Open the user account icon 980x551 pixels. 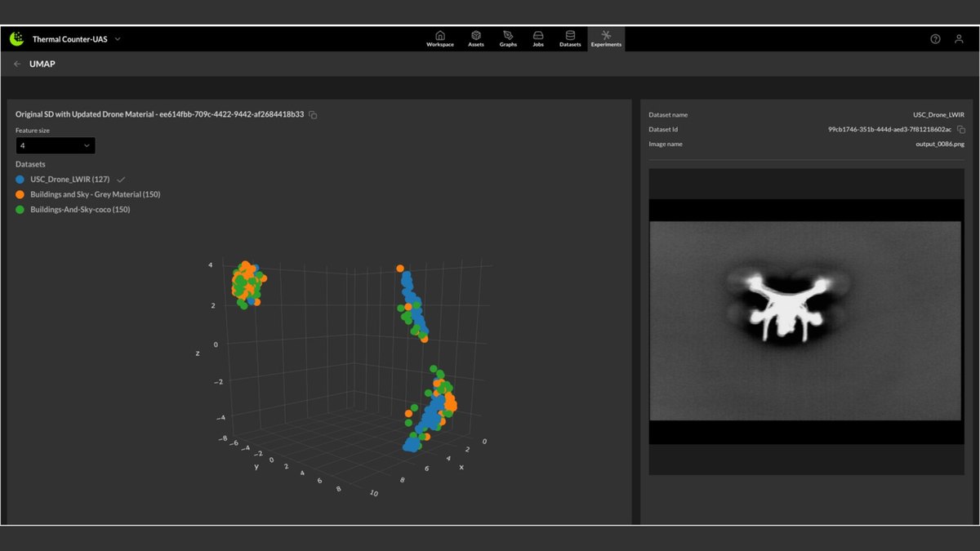click(960, 39)
